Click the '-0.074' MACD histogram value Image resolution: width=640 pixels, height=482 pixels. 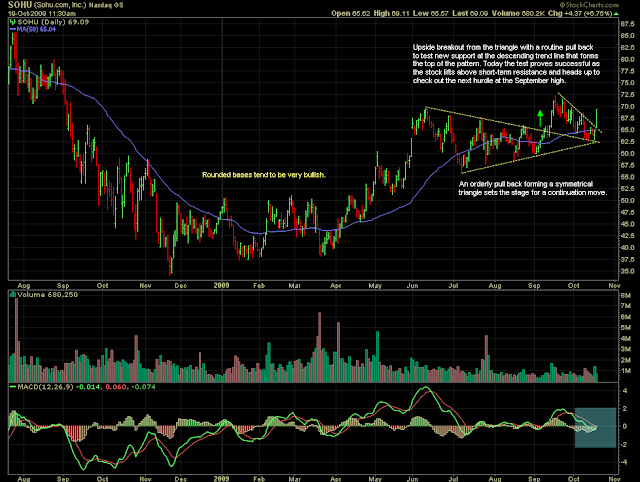142,386
